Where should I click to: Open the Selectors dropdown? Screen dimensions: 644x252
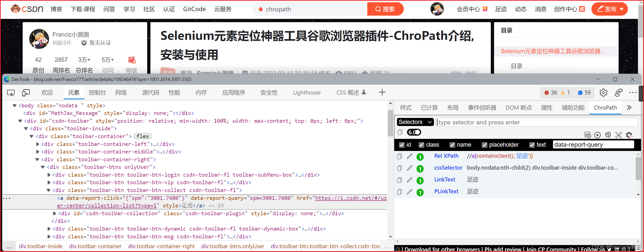pyautogui.click(x=415, y=122)
